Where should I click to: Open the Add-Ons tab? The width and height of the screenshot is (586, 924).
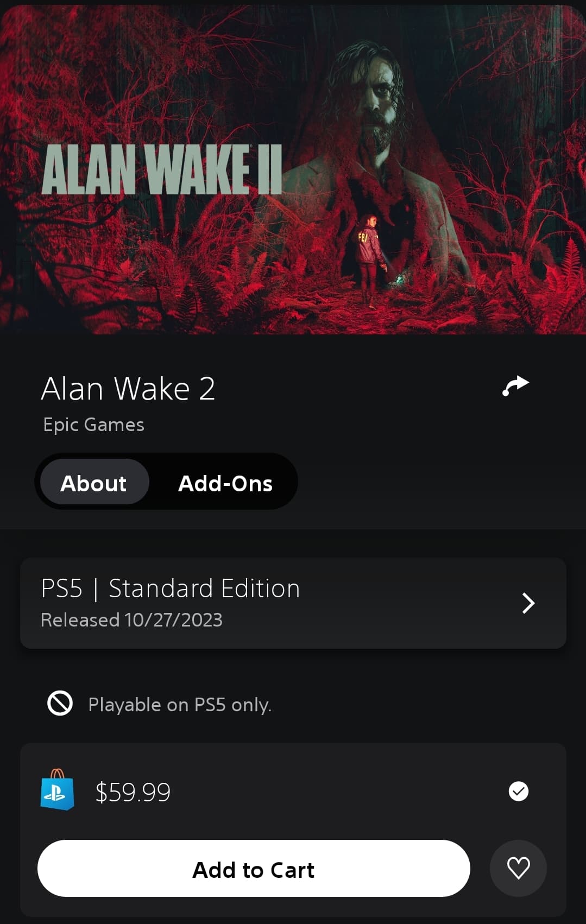pos(225,483)
